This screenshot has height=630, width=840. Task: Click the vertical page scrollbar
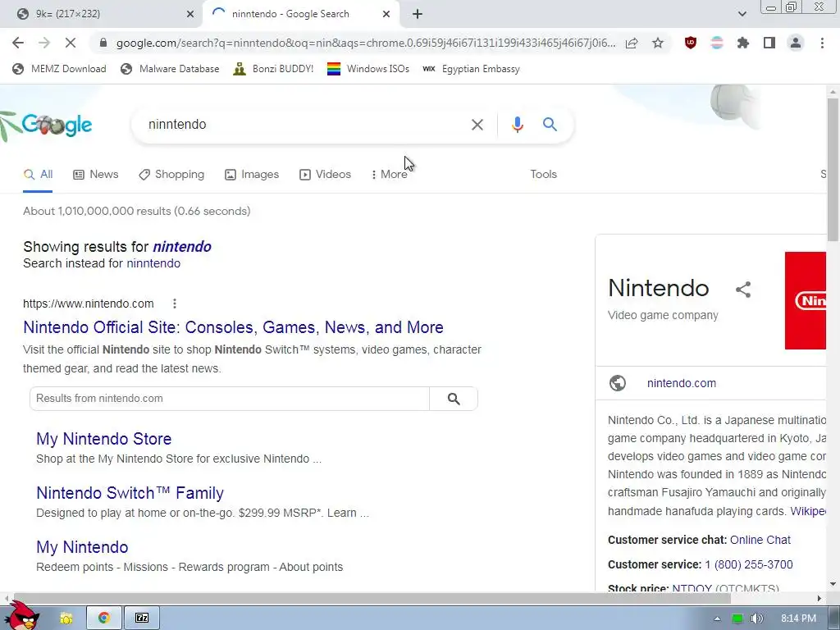pos(833,171)
